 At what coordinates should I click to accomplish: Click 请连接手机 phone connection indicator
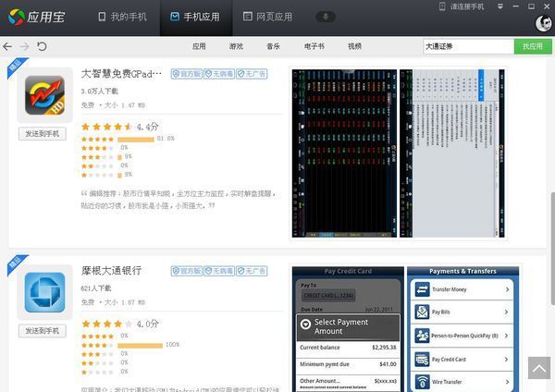pyautogui.click(x=462, y=6)
